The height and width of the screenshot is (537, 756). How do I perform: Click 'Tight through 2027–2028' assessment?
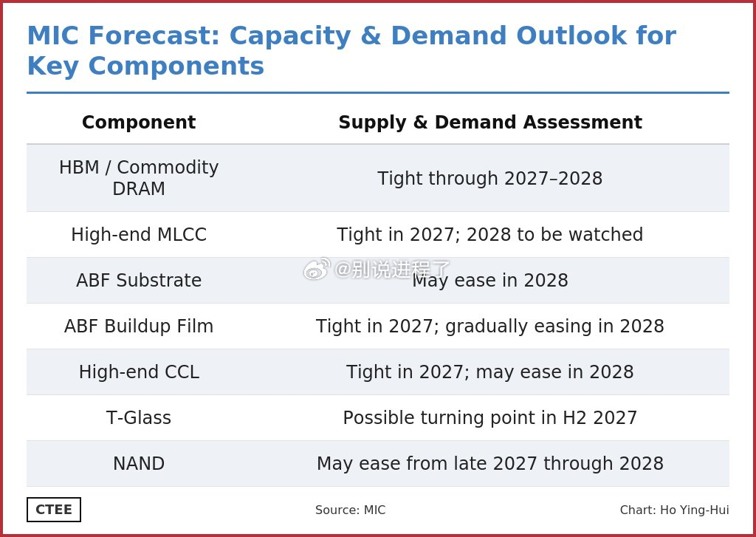coord(490,179)
